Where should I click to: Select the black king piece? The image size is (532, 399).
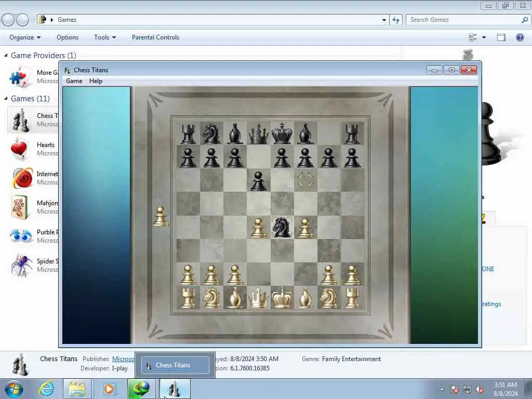(x=282, y=134)
